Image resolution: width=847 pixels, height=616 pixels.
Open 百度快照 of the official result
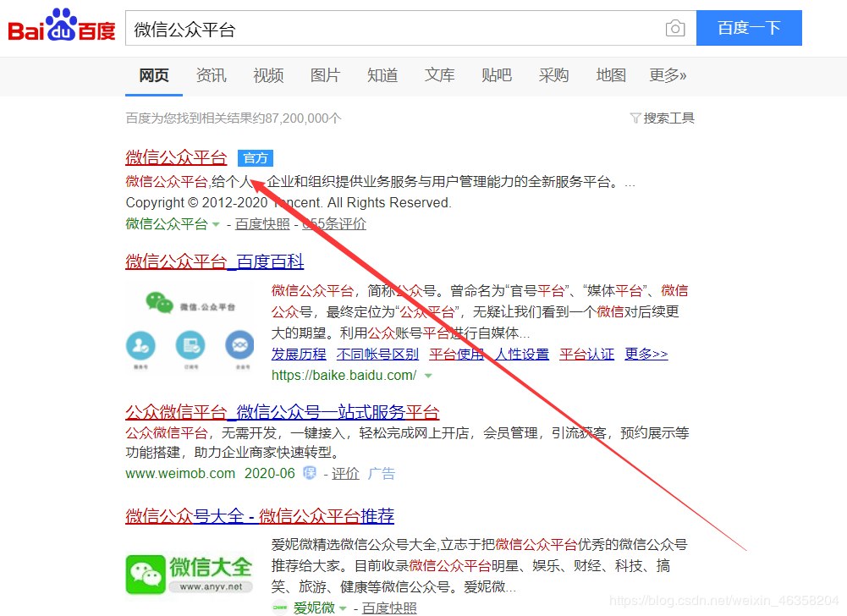(262, 224)
